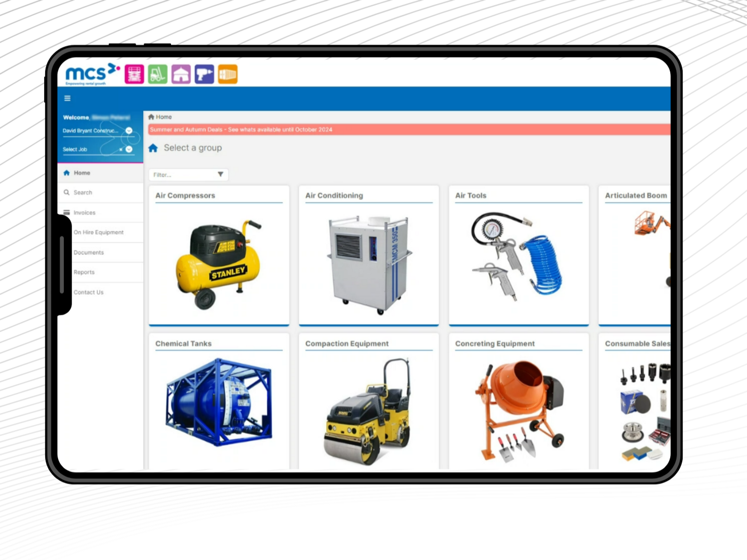Image resolution: width=747 pixels, height=560 pixels.
Task: Select the yellow roller compactor image
Action: click(367, 412)
